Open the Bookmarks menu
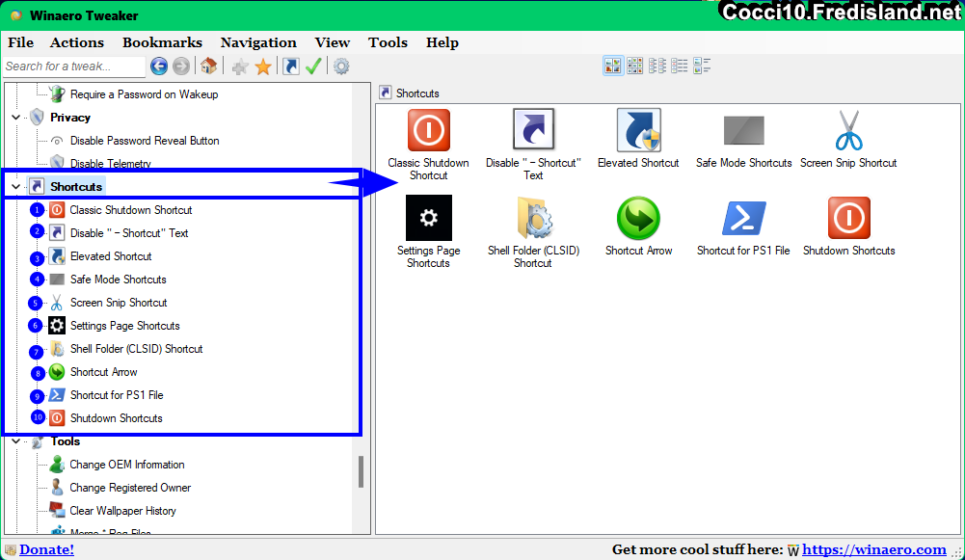965x560 pixels. (x=163, y=42)
